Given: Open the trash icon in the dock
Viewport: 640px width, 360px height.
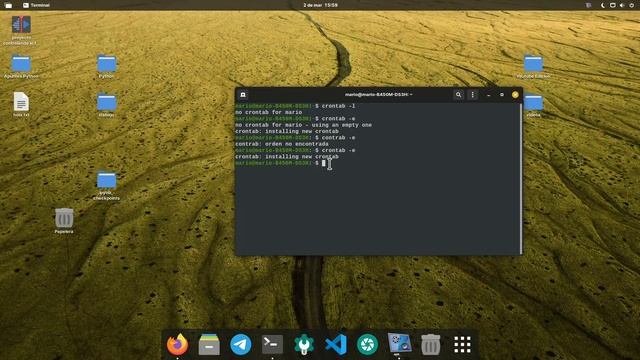Looking at the screenshot, I should pos(431,344).
